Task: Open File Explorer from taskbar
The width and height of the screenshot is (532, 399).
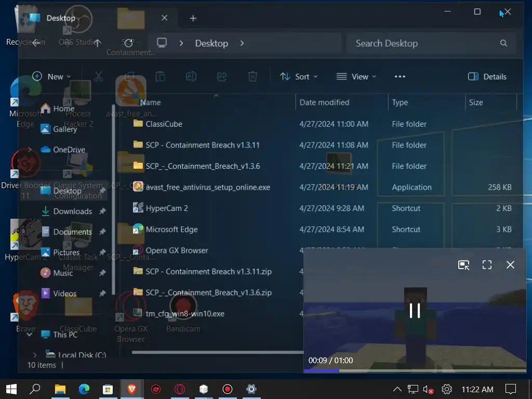Action: pos(60,389)
